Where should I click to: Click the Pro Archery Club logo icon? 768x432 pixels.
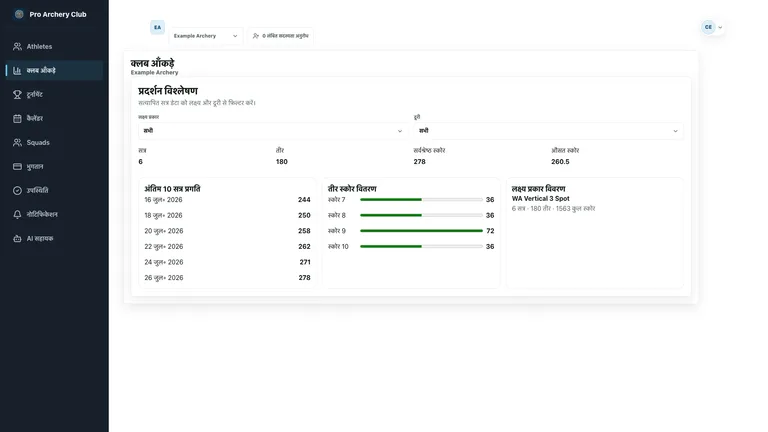(19, 14)
